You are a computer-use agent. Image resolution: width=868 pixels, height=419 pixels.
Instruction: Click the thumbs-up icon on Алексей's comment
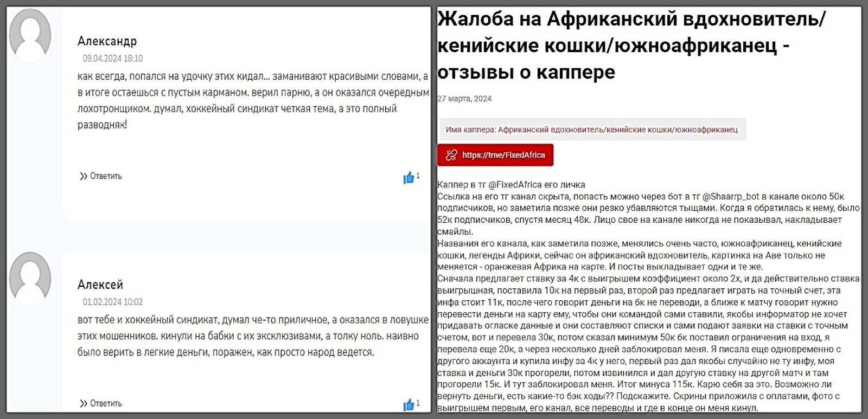[409, 405]
